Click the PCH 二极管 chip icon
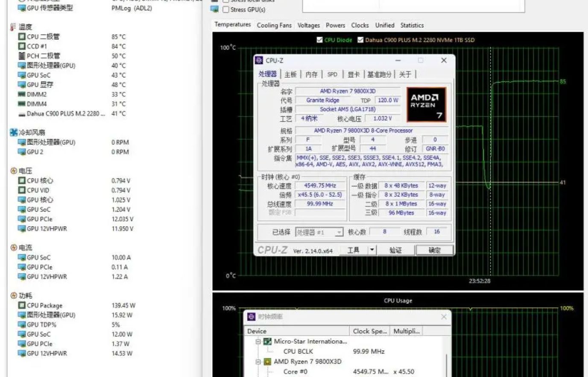 click(x=22, y=56)
